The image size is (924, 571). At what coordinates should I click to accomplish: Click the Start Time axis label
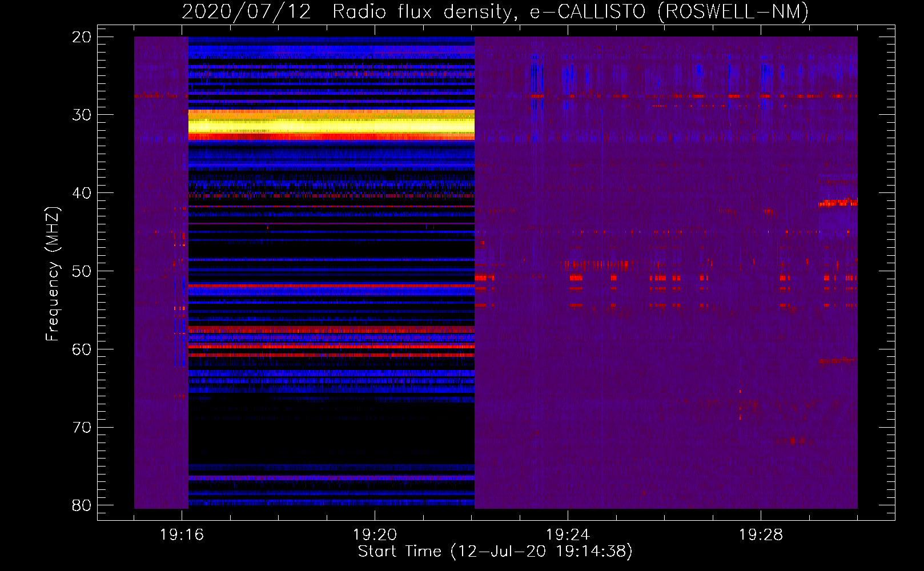495,552
